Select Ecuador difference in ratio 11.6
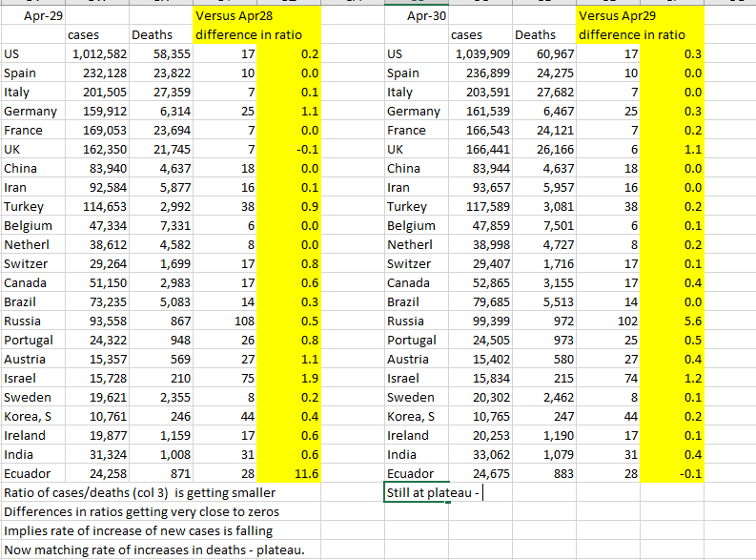The image size is (756, 560). [x=289, y=473]
